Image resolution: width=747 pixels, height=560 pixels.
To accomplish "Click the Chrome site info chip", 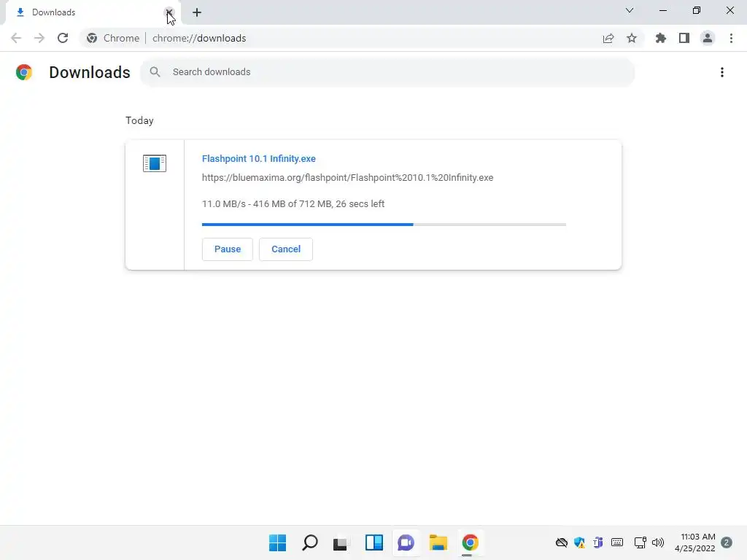I will (113, 38).
